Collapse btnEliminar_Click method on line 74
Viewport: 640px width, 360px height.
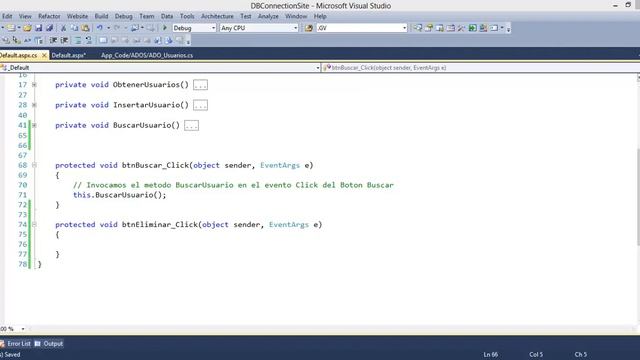click(34, 224)
